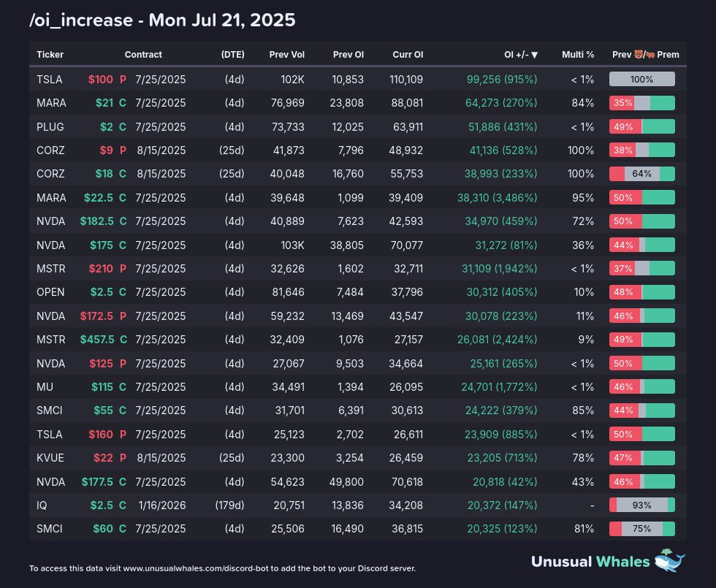Screen dimensions: 716x588
Task: Click the Unusual Whales brand text
Action: pyautogui.click(x=590, y=561)
